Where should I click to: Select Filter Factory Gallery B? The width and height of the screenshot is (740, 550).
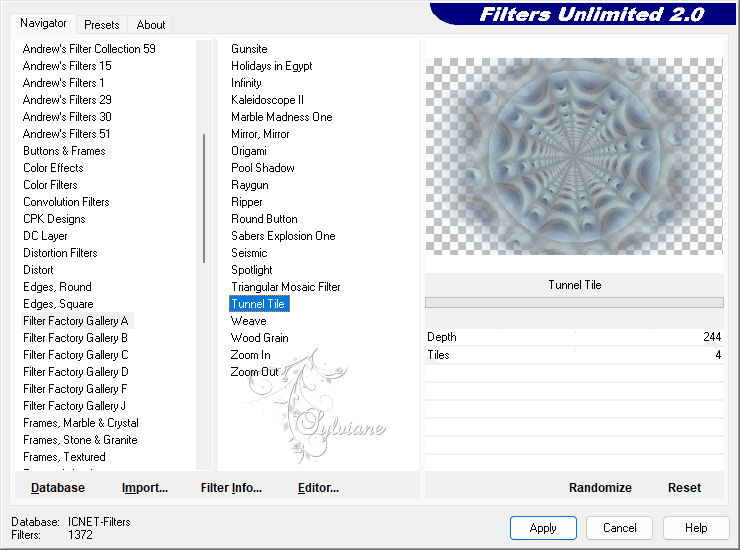76,338
